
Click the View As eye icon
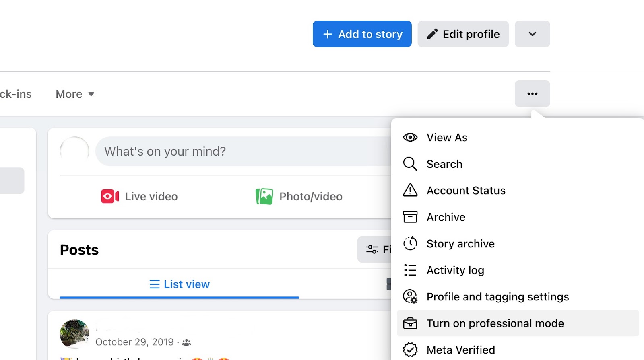pyautogui.click(x=410, y=138)
